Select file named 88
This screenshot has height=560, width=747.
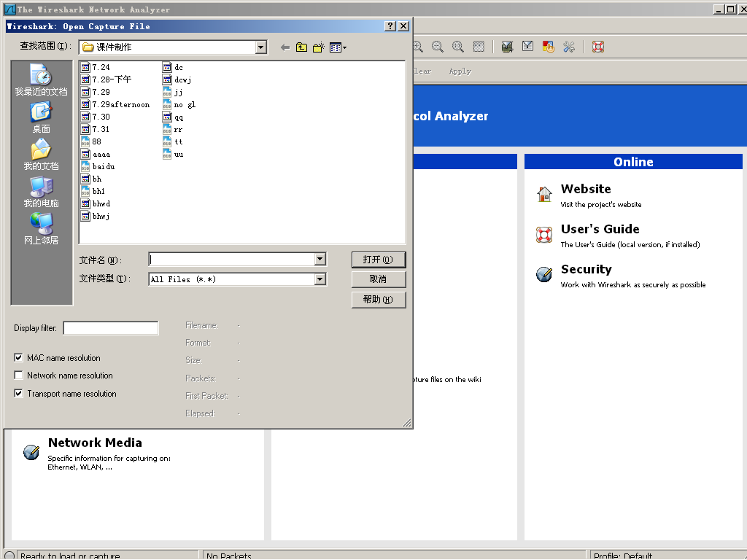coord(91,141)
